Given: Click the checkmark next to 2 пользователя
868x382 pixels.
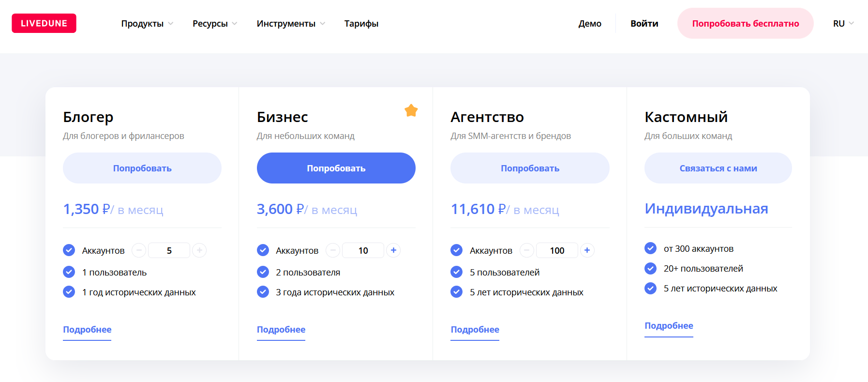Looking at the screenshot, I should pos(263,272).
